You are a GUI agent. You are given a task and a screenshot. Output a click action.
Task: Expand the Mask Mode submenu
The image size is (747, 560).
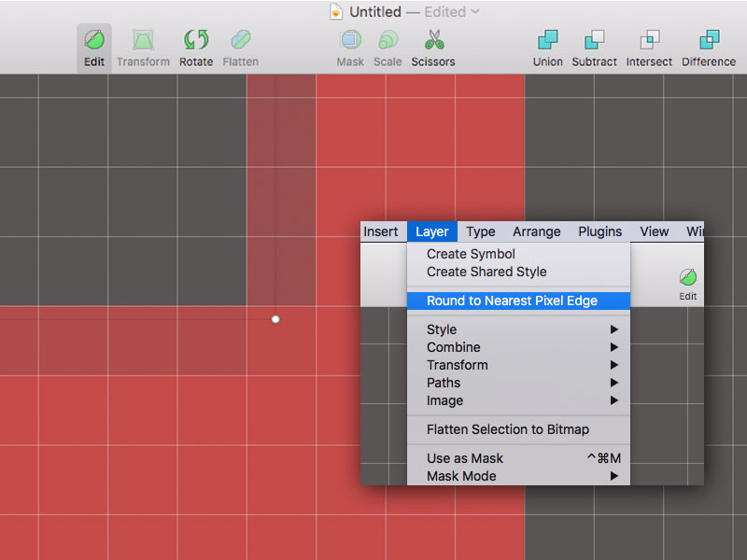click(518, 476)
